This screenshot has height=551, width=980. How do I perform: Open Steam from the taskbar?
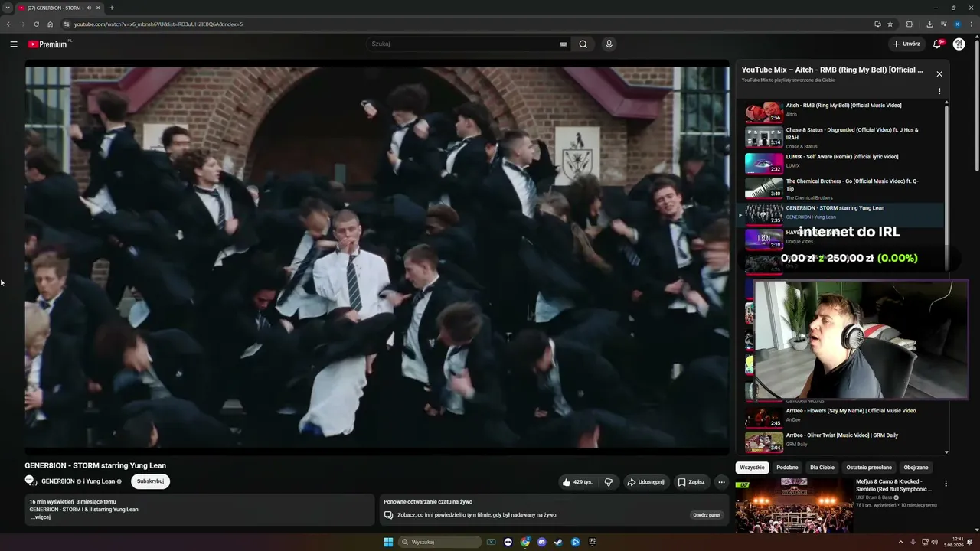(559, 543)
